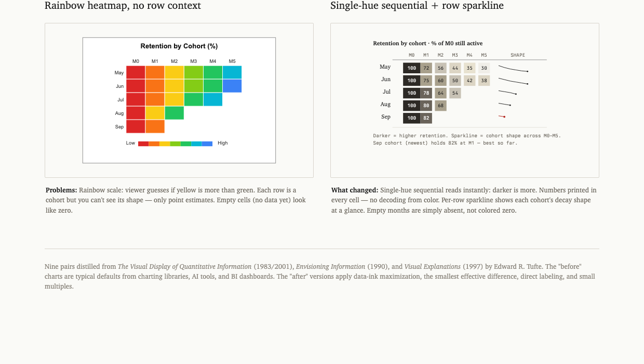644x364 pixels.
Task: Click the Rainbow heatmap, no row context heading
Action: click(123, 6)
